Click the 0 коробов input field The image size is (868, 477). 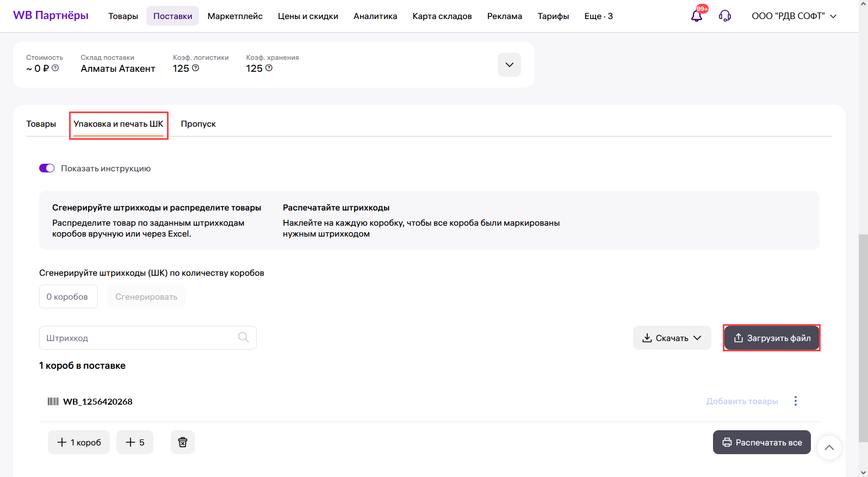click(68, 296)
